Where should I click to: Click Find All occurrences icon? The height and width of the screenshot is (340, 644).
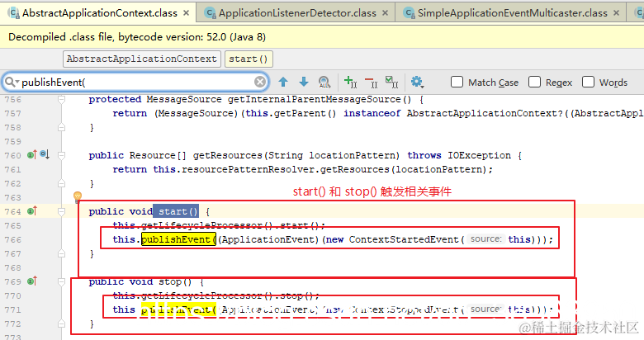click(324, 83)
